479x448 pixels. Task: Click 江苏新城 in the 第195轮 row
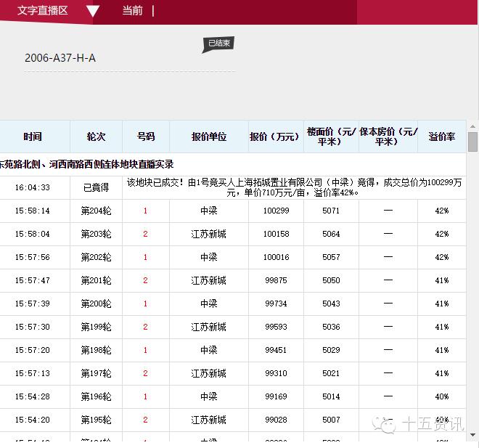click(x=208, y=420)
